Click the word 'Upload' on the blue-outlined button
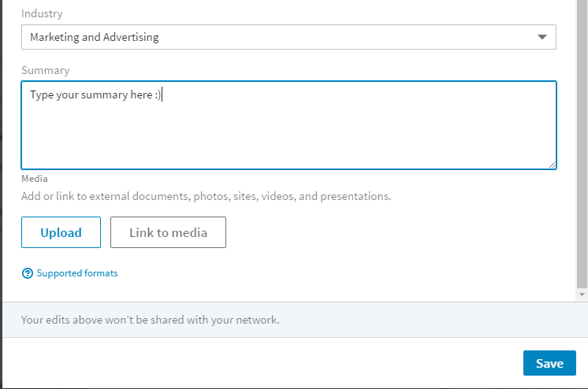Screen dimensions: 588x389 click(61, 233)
